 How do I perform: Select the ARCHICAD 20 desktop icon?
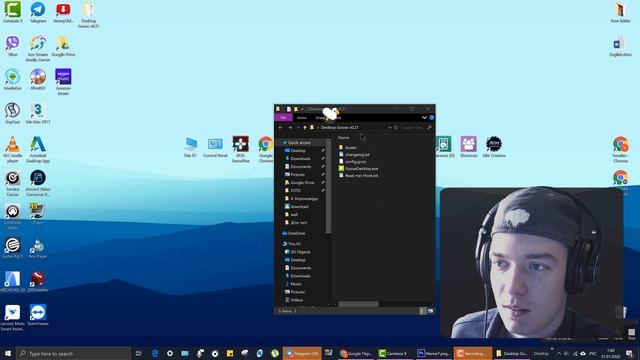13,282
